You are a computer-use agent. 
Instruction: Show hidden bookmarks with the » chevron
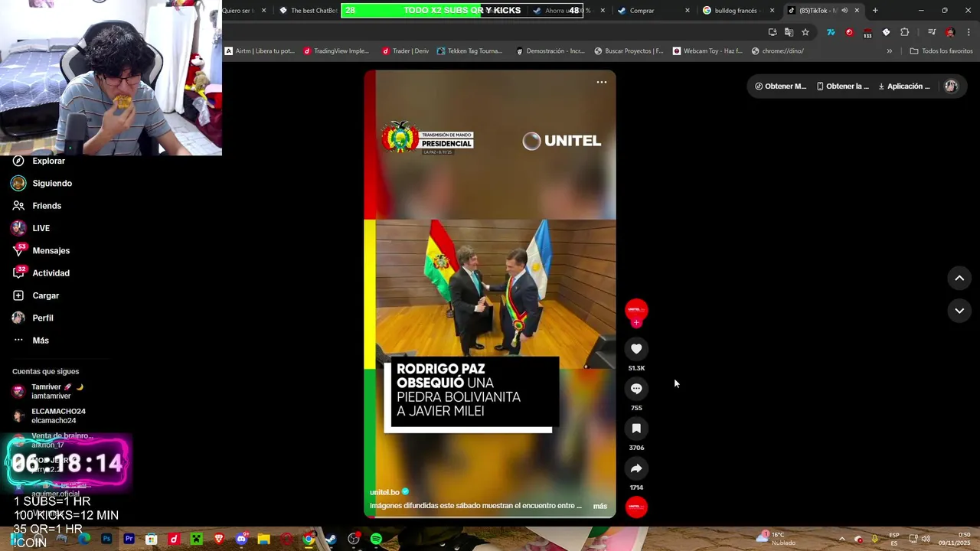[x=889, y=51]
